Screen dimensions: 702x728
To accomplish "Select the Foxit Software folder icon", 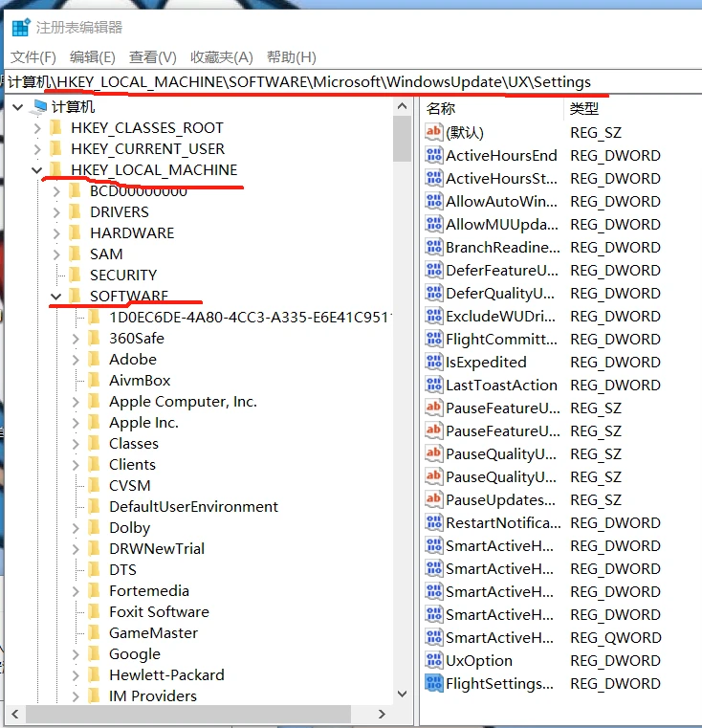I will point(94,611).
